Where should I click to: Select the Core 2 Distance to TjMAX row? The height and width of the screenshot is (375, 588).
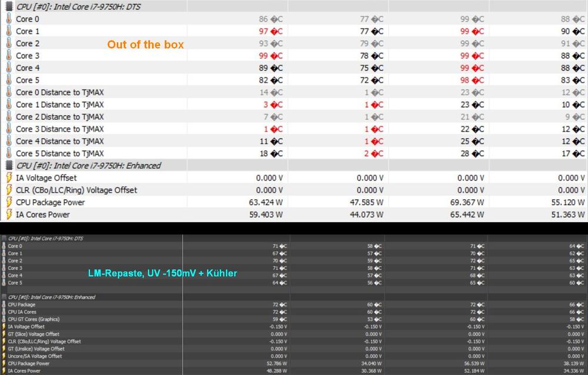pos(59,117)
